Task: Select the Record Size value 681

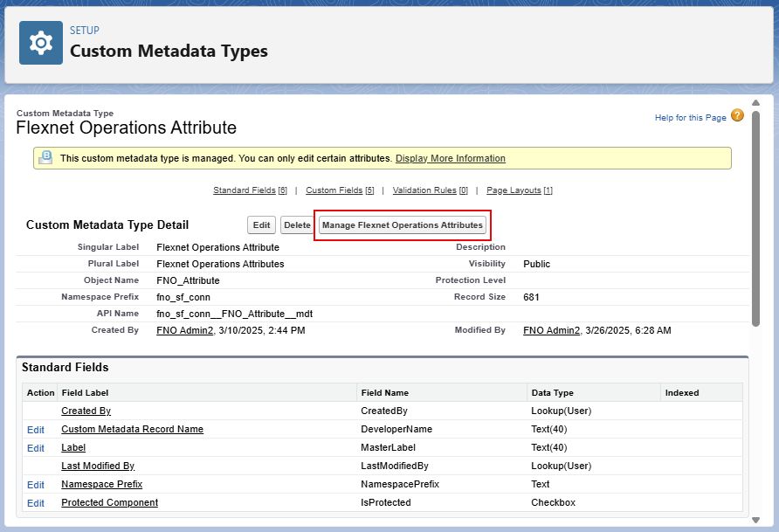Action: tap(531, 297)
